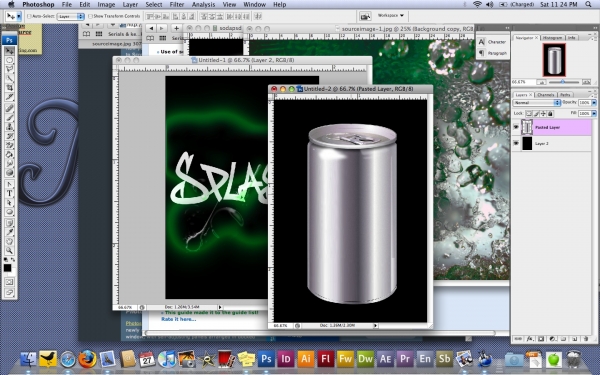Click 'Rate it here...' link in browser
This screenshot has width=600, height=375.
[178, 319]
